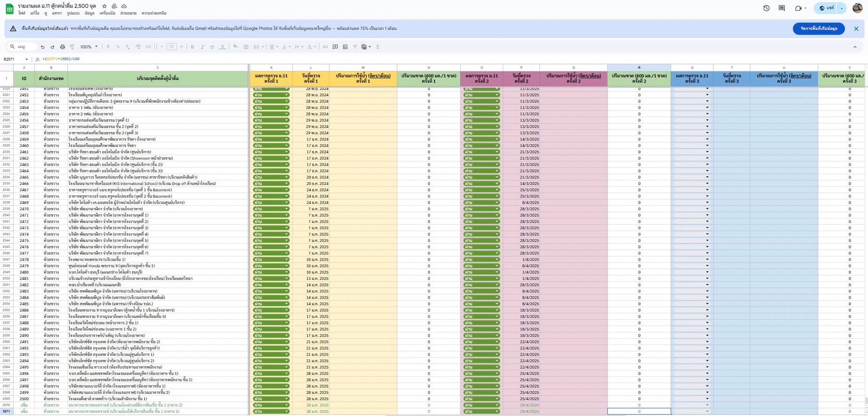Increase font size with plus icon
The width and height of the screenshot is (868, 416).
[x=181, y=47]
